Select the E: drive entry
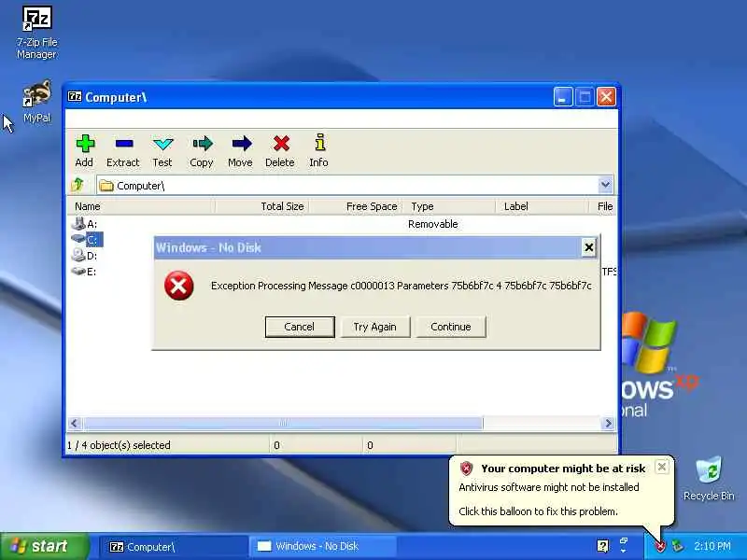The image size is (747, 560). point(84,272)
